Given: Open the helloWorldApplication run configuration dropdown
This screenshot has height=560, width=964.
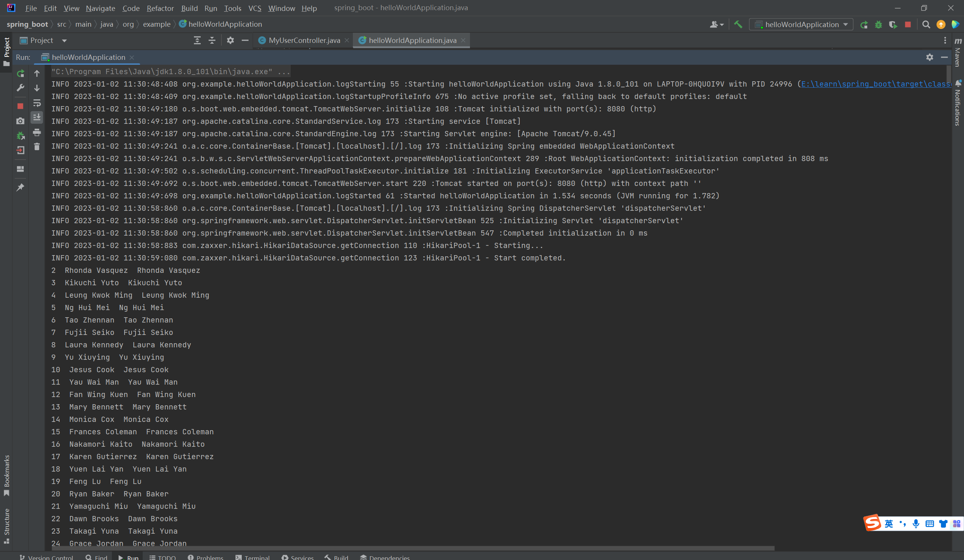Looking at the screenshot, I should pos(801,24).
